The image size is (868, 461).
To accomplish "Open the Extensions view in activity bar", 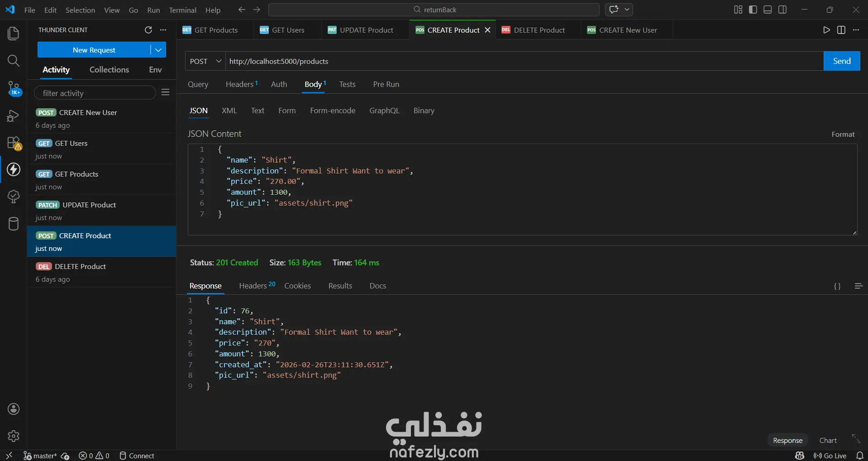I will [x=14, y=143].
